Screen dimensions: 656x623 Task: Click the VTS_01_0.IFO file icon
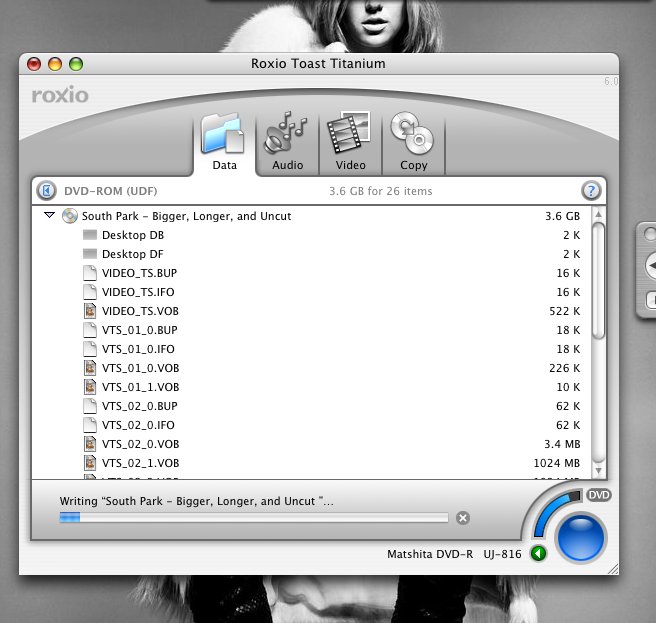click(90, 349)
